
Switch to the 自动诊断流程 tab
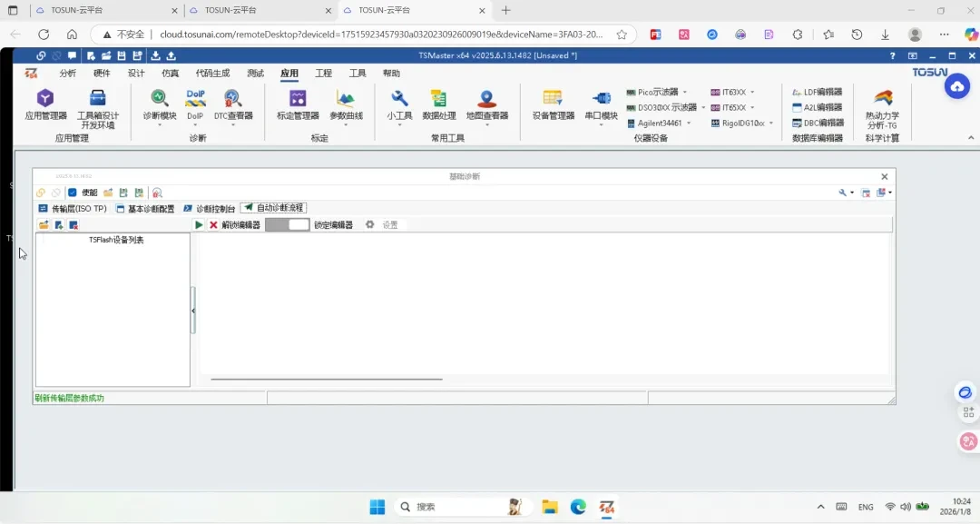click(277, 207)
